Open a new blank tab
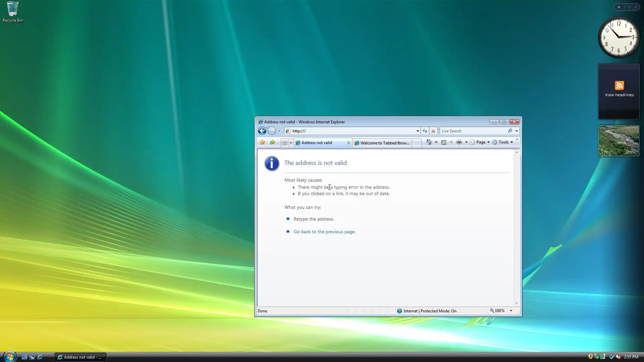This screenshot has width=644, height=362. click(x=416, y=143)
